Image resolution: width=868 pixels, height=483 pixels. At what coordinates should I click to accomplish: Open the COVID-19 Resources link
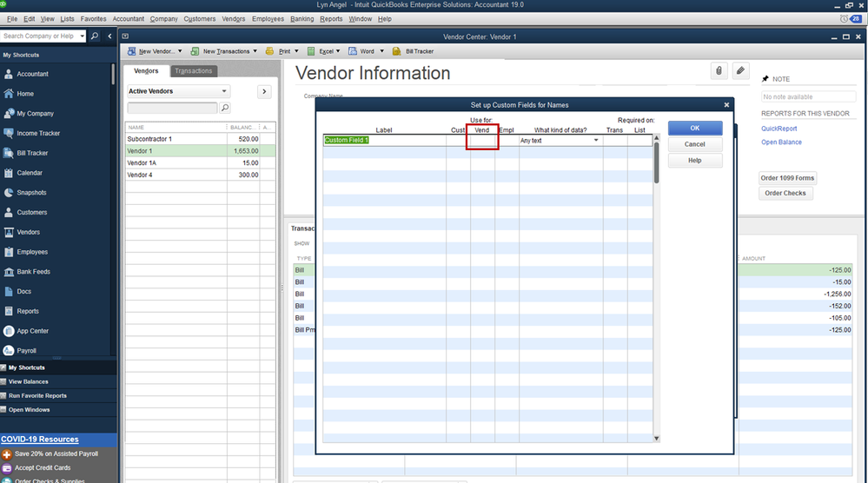point(40,440)
